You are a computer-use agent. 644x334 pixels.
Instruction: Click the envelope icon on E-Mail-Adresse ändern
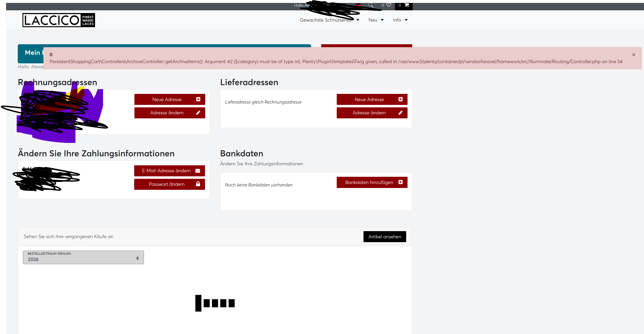(x=198, y=171)
